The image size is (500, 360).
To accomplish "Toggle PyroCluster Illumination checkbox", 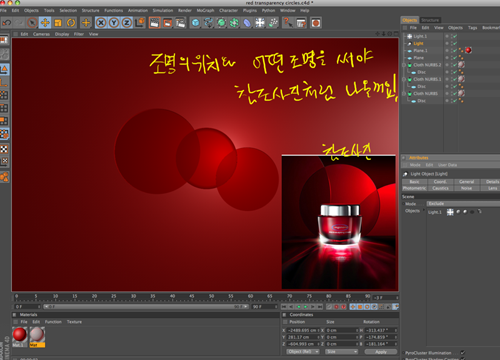I will 462,352.
